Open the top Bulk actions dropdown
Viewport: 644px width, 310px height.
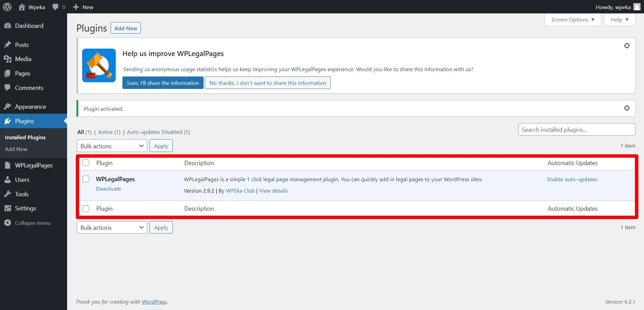pyautogui.click(x=112, y=146)
